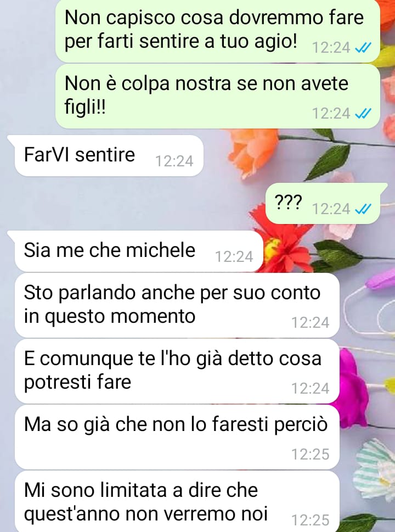Tap the 'Mi sono limitata a dire' message
Viewport: 395px width, 532px height.
pos(177,501)
